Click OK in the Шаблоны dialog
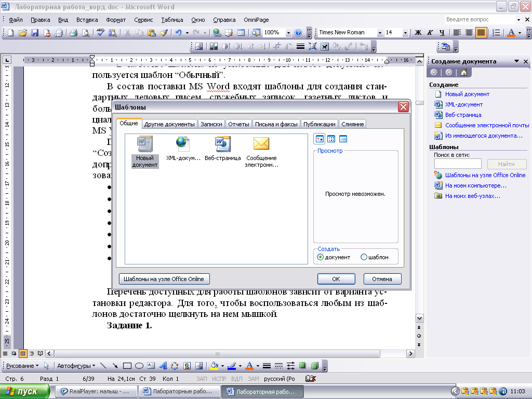Screen dimensions: 532x399 point(336,279)
